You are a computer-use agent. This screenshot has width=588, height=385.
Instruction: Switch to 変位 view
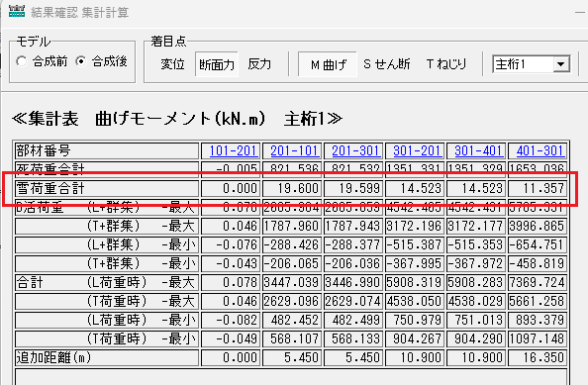[x=172, y=64]
